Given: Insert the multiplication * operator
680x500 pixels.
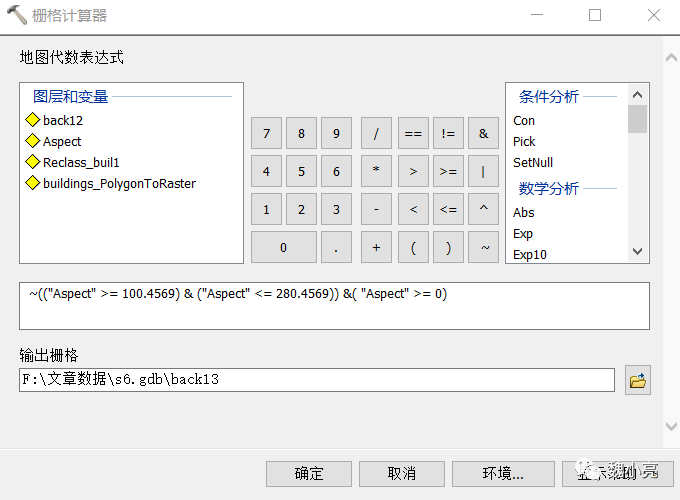Looking at the screenshot, I should (376, 171).
